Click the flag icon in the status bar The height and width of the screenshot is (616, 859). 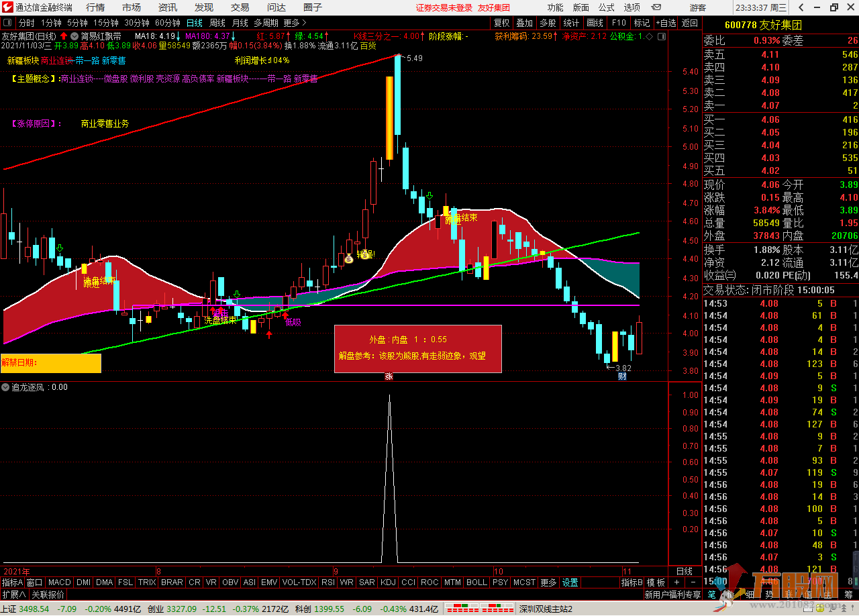coord(831,609)
